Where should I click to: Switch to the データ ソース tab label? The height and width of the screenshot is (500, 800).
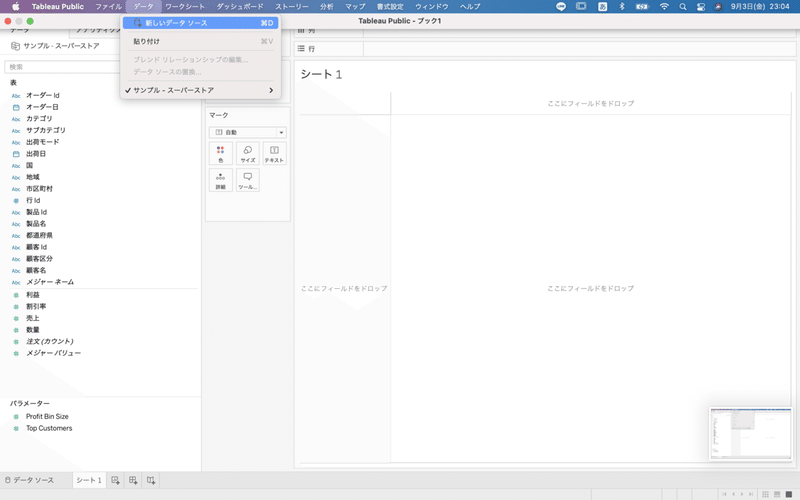(33, 480)
